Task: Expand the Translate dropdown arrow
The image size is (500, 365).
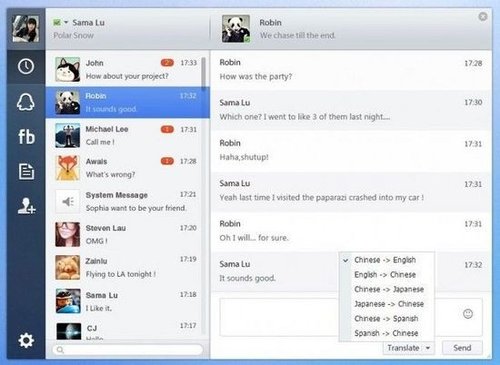Action: click(428, 348)
